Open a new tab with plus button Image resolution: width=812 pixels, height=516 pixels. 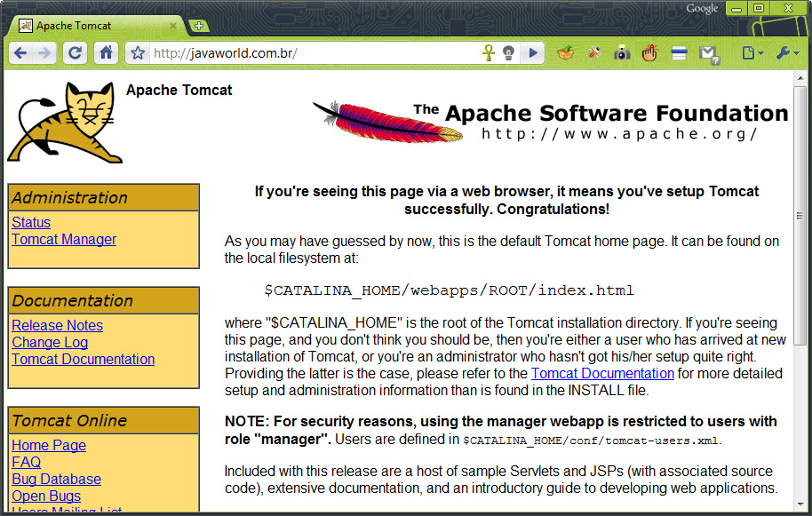(x=199, y=26)
